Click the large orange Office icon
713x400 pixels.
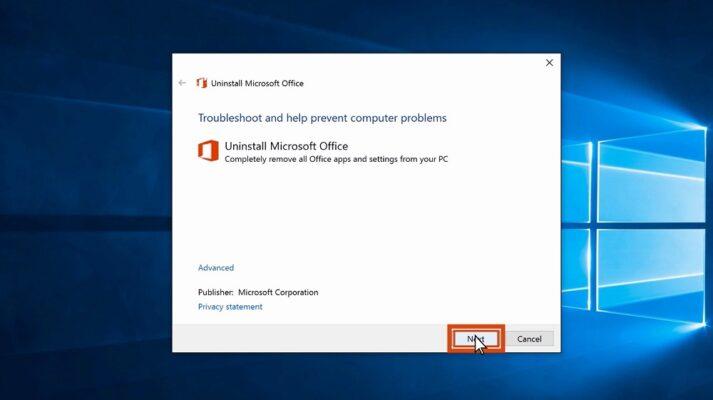[208, 151]
